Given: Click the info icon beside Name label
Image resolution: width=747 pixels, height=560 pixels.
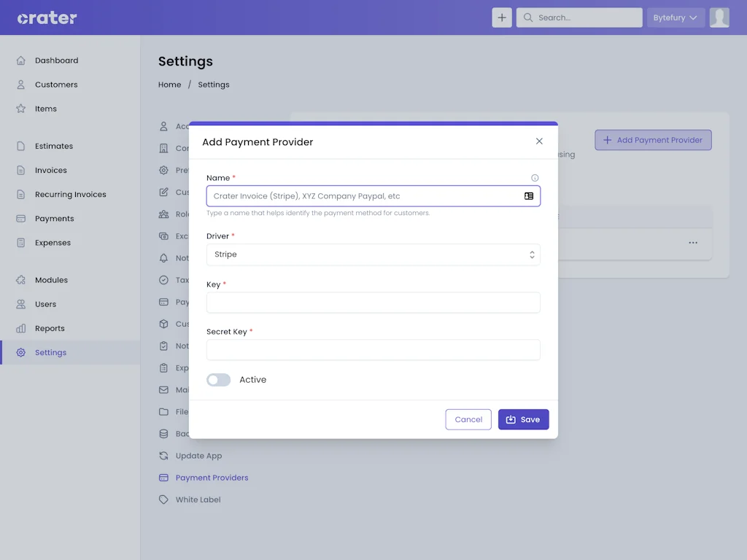Looking at the screenshot, I should coord(535,178).
